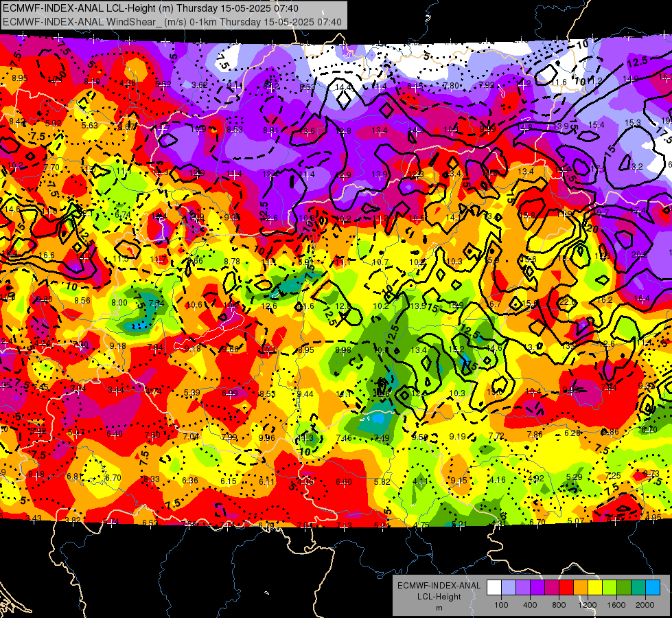The image size is (672, 618).
Task: Click the map grid value '9.96'
Action: coord(266,437)
